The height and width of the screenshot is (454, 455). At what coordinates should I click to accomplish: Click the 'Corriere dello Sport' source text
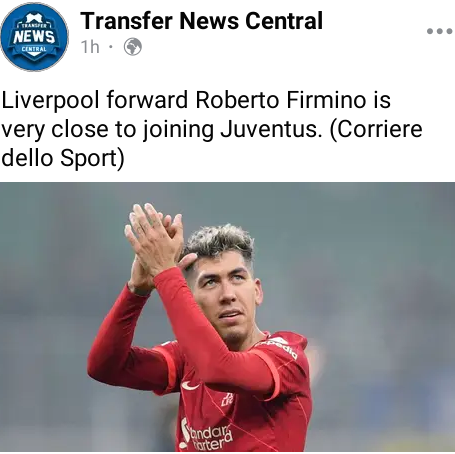pos(212,143)
